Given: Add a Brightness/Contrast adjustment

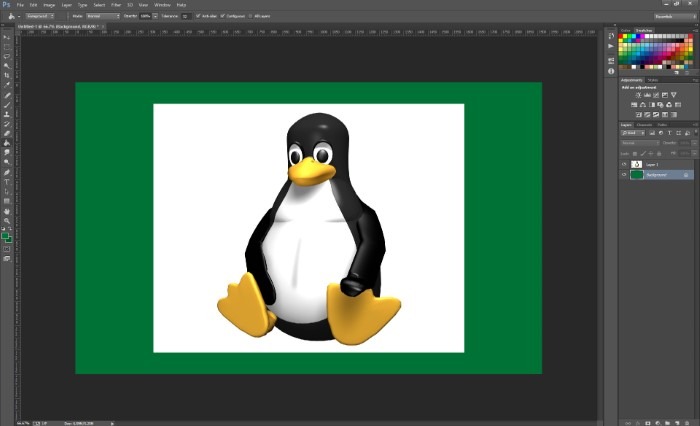Looking at the screenshot, I should (x=638, y=95).
